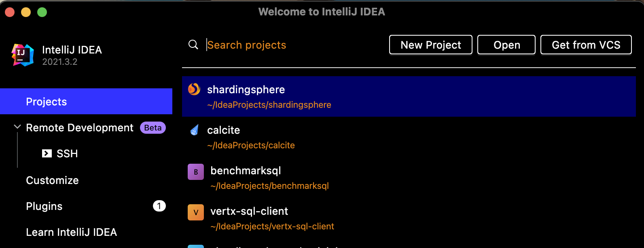Screen dimensions: 644x248
Task: Select Learn IntelliJ IDEA in sidebar
Action: tap(71, 232)
